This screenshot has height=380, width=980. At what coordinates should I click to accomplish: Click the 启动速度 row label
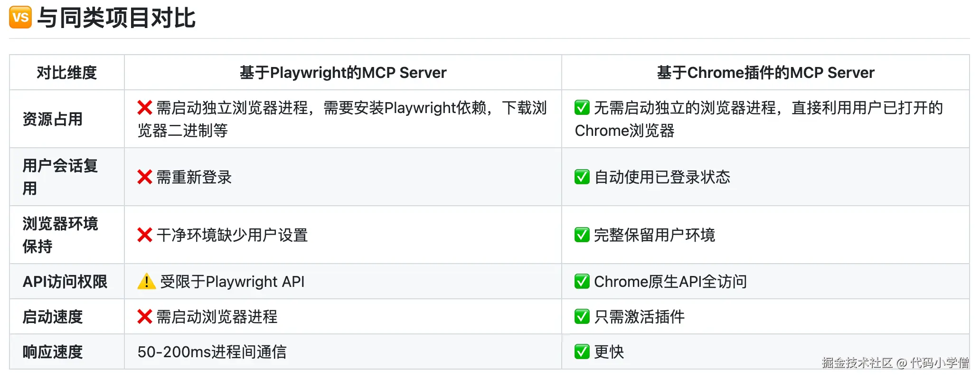pyautogui.click(x=53, y=317)
